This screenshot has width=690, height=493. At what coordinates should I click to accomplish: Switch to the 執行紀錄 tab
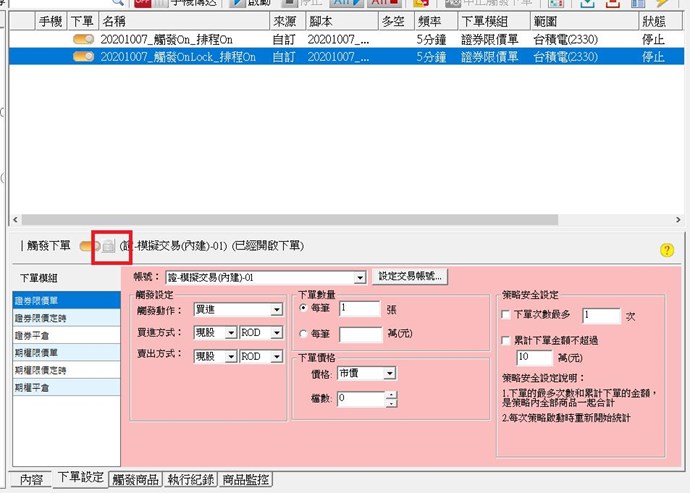190,480
